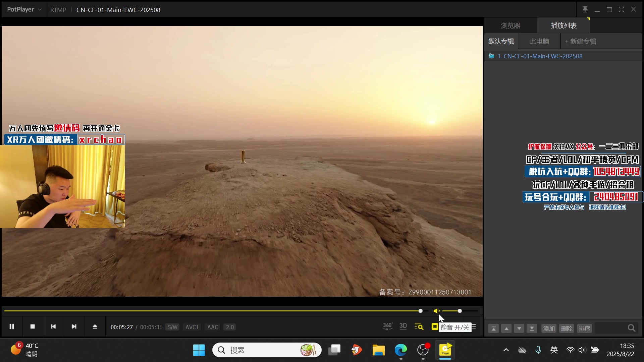
Task: Toggle the mute speaker icon
Action: 437,311
